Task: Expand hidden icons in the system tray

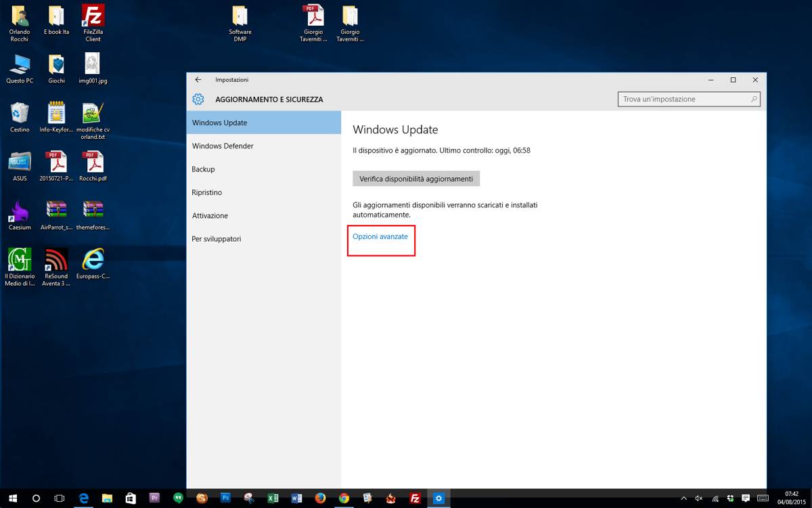Action: coord(683,499)
